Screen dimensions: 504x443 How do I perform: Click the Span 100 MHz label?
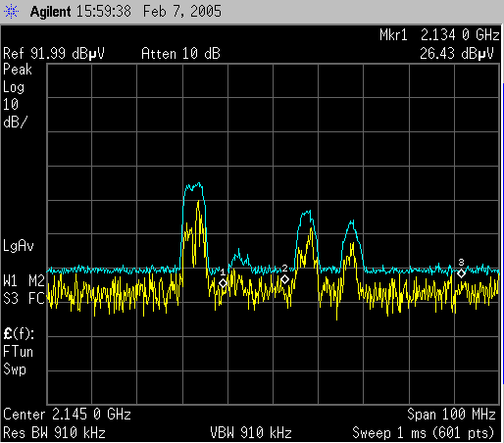[x=451, y=415]
